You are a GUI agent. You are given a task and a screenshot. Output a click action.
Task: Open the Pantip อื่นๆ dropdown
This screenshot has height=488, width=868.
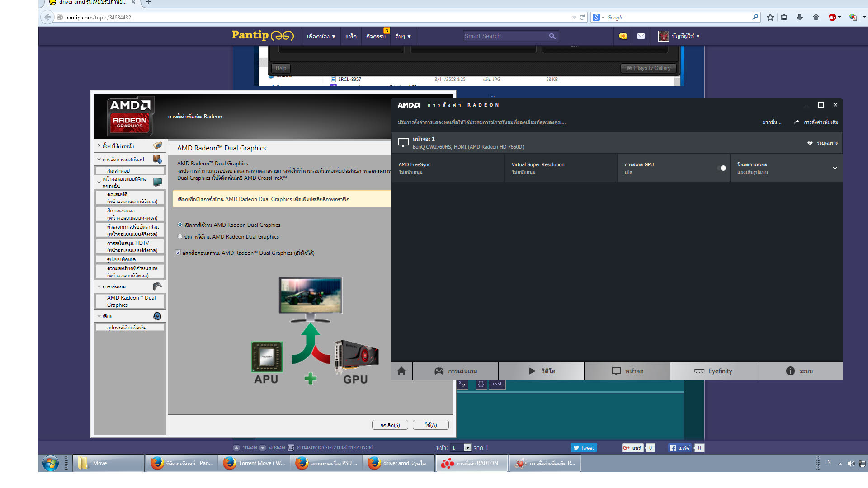[x=403, y=36]
